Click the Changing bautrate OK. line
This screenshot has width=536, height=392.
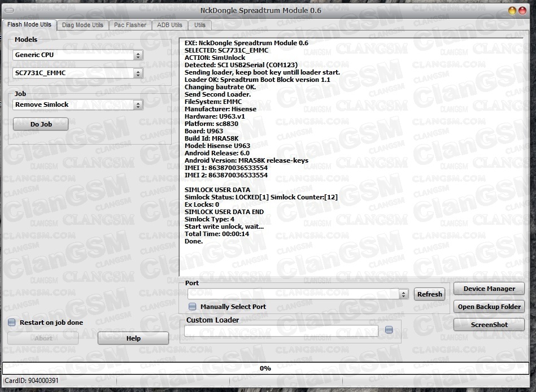[x=220, y=87]
